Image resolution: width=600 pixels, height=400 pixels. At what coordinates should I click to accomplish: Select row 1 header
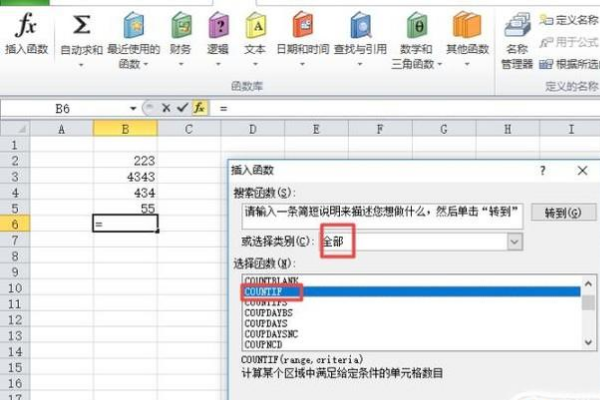[x=15, y=145]
